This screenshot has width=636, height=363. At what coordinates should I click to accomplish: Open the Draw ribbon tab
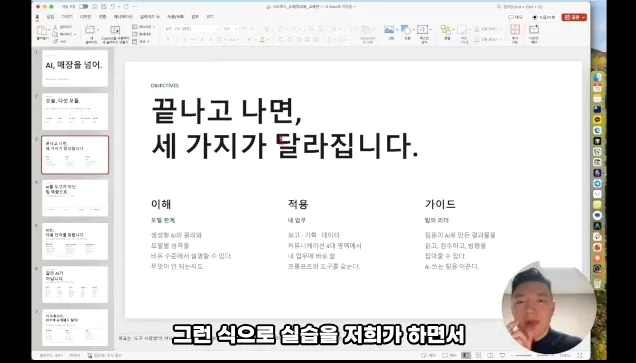click(x=67, y=17)
